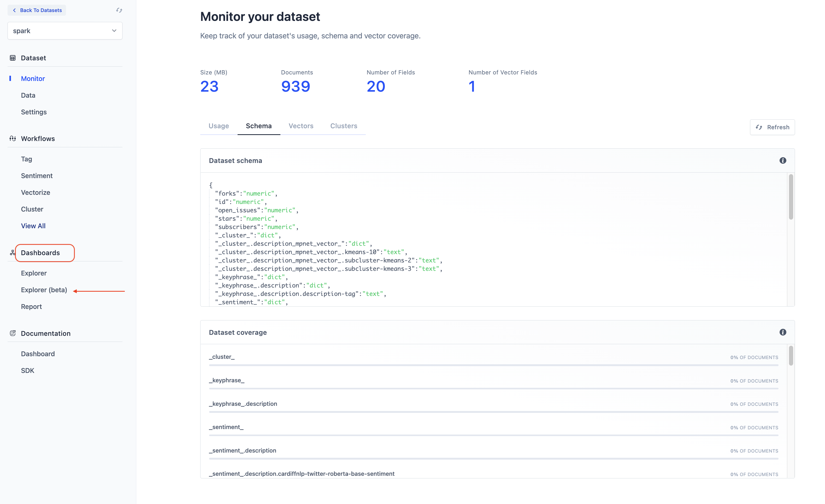Open the View All workflows link

pos(33,226)
